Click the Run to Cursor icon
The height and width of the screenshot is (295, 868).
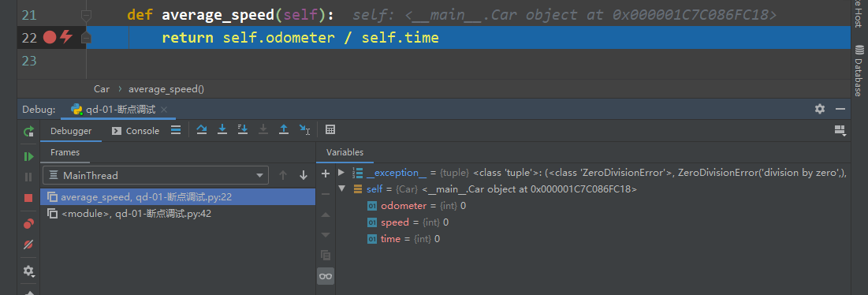click(304, 129)
